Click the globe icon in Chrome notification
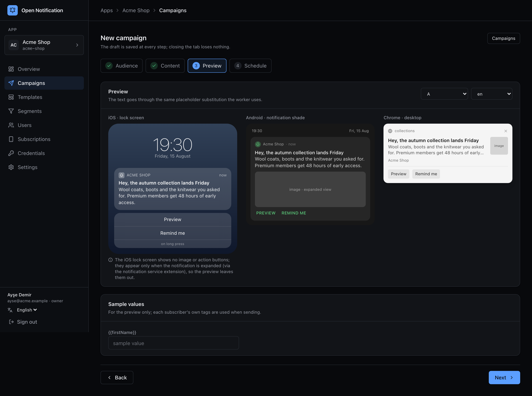This screenshot has height=396, width=532. pos(390,131)
